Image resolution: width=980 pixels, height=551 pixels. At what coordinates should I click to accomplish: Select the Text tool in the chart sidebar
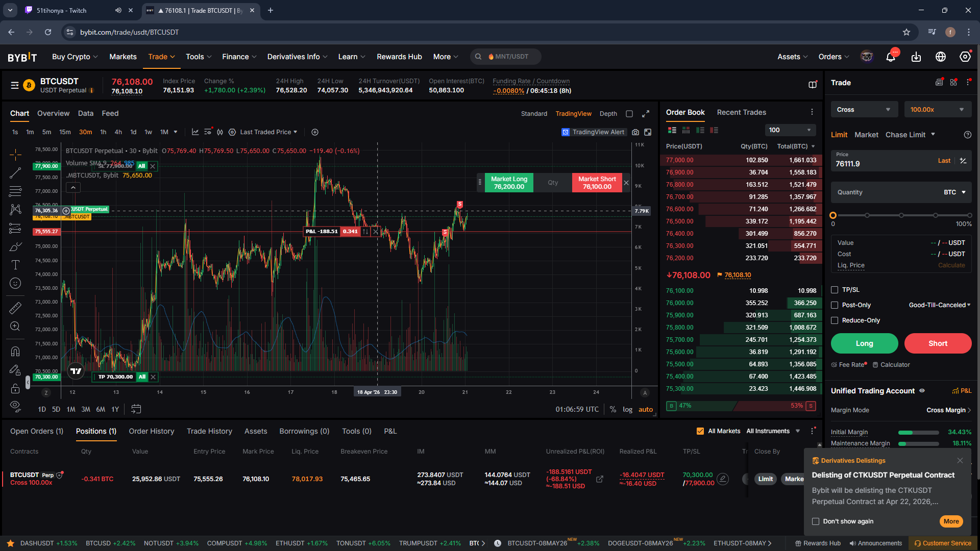click(15, 265)
